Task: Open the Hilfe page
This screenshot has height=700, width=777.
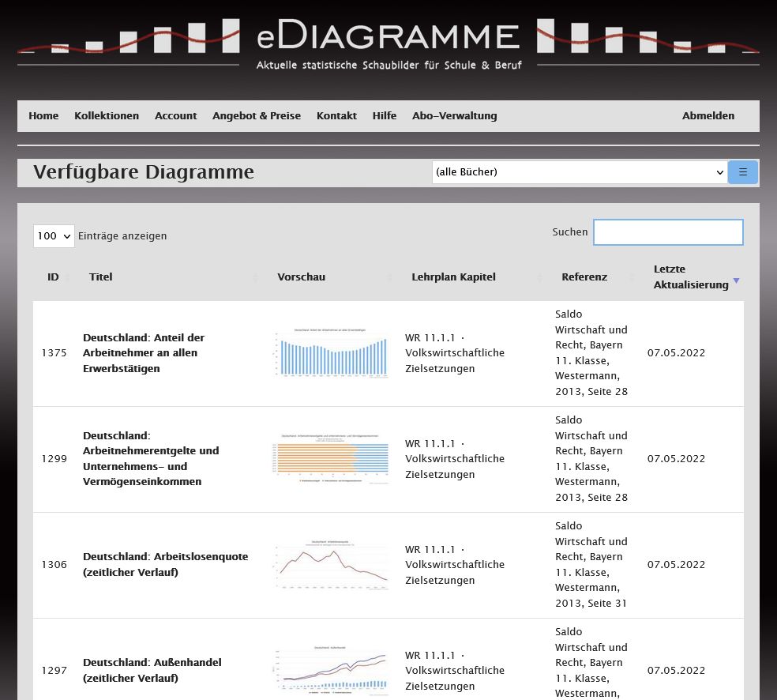Action: (x=385, y=115)
